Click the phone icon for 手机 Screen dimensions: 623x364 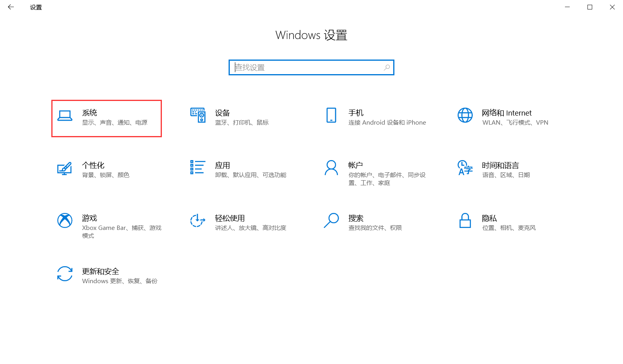tap(331, 115)
